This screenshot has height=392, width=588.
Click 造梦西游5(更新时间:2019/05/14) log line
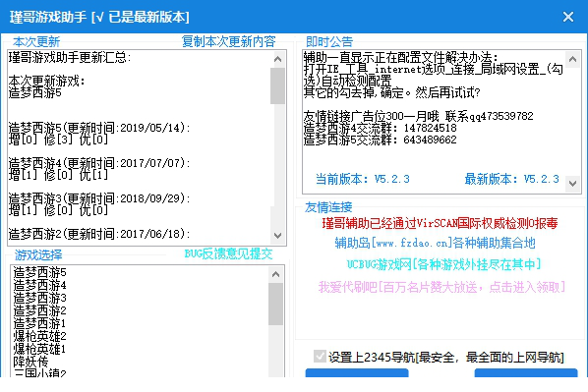point(99,128)
